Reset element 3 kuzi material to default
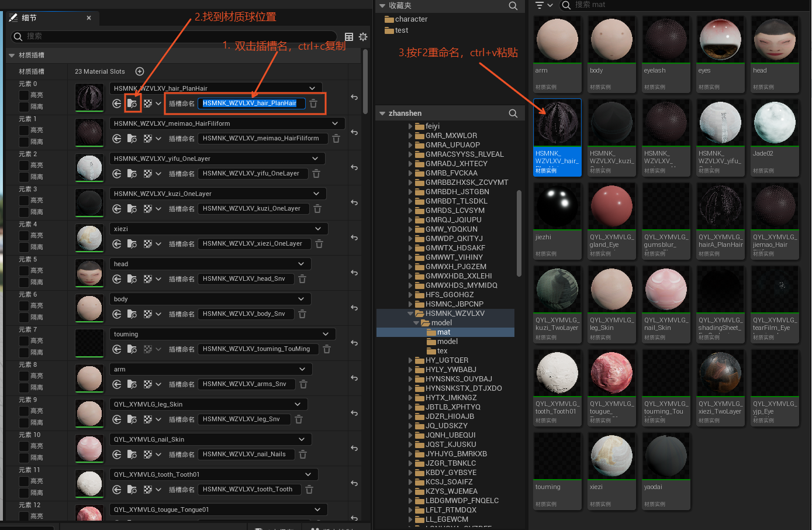 (354, 202)
